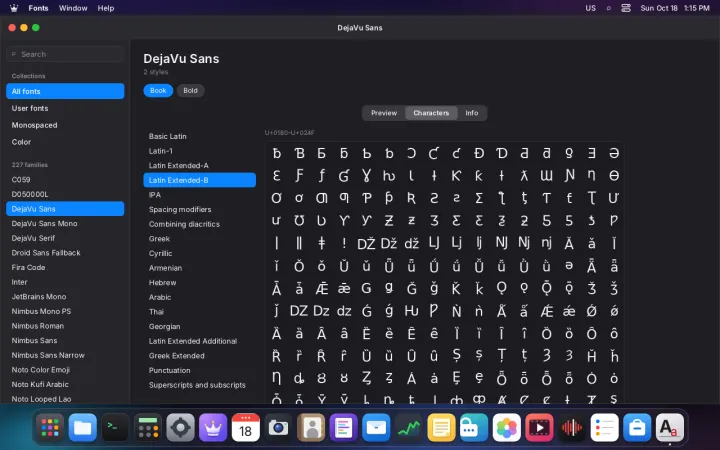
Task: Open the Reminders list icon in dock
Action: click(x=604, y=428)
